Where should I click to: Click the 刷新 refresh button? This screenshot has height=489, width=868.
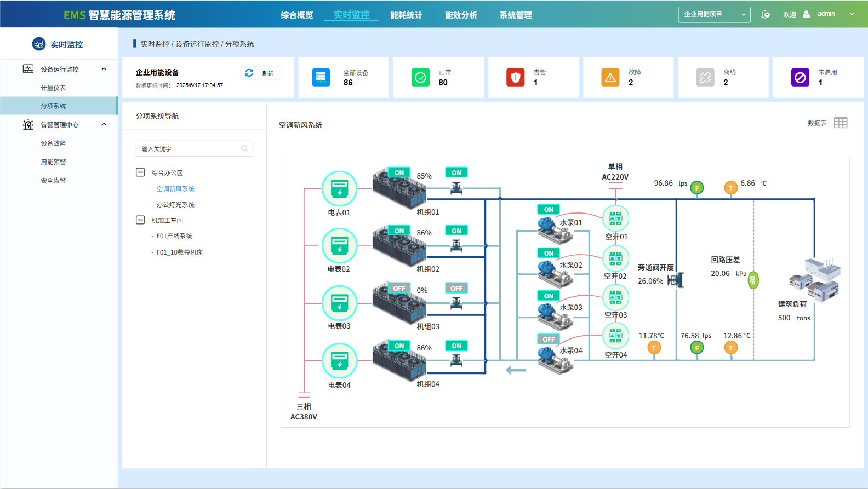pyautogui.click(x=261, y=73)
